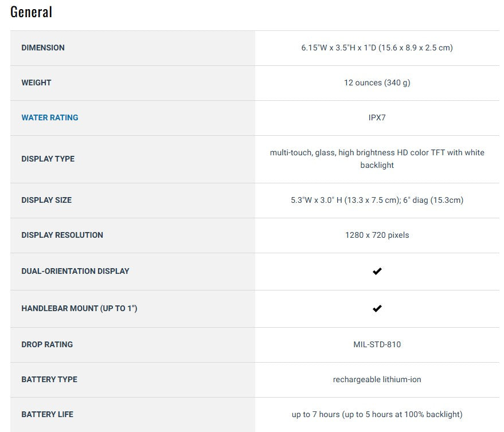Click the multi-touch glass display description

377,159
